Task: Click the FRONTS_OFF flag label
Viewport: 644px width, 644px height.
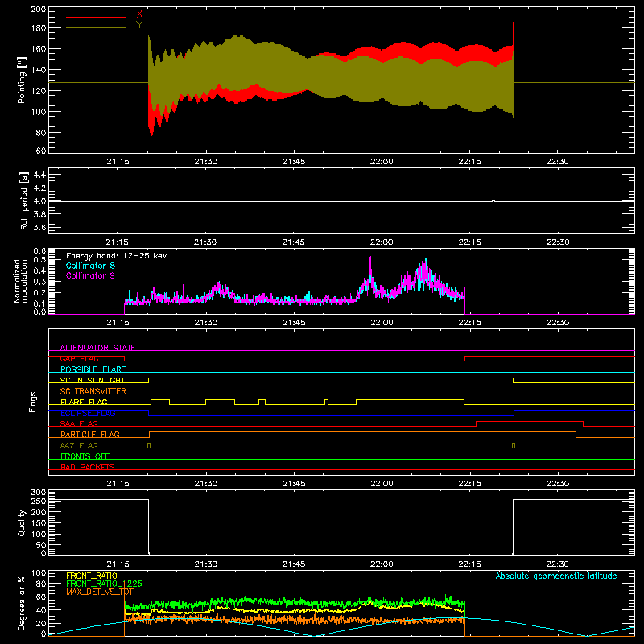Action: click(x=85, y=456)
